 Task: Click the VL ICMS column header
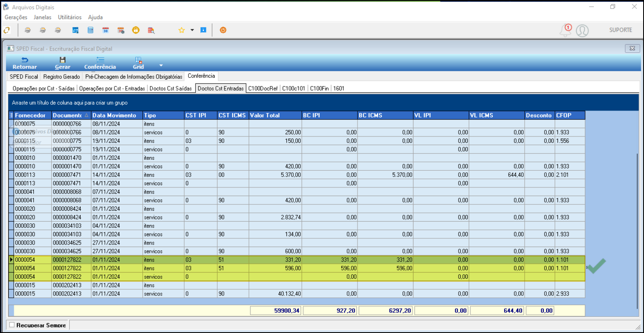(497, 115)
